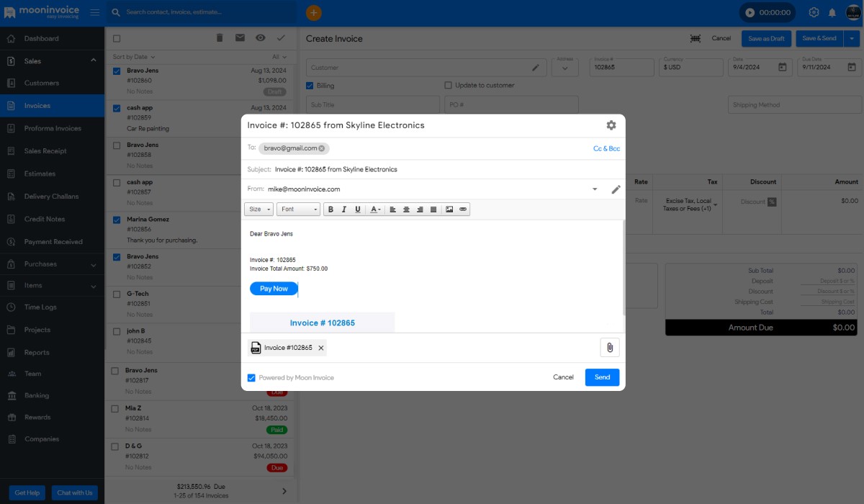Expand the From address dropdown arrow
864x504 pixels.
[x=595, y=189]
